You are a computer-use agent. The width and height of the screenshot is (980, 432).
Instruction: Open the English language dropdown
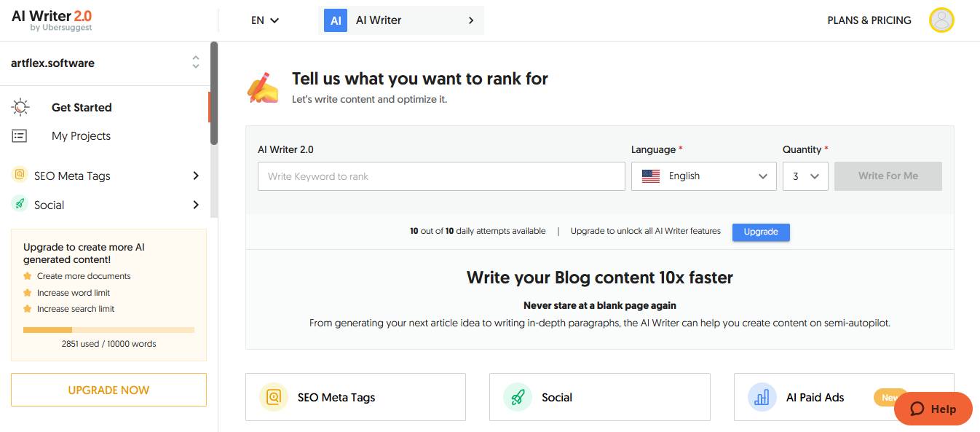tap(703, 176)
